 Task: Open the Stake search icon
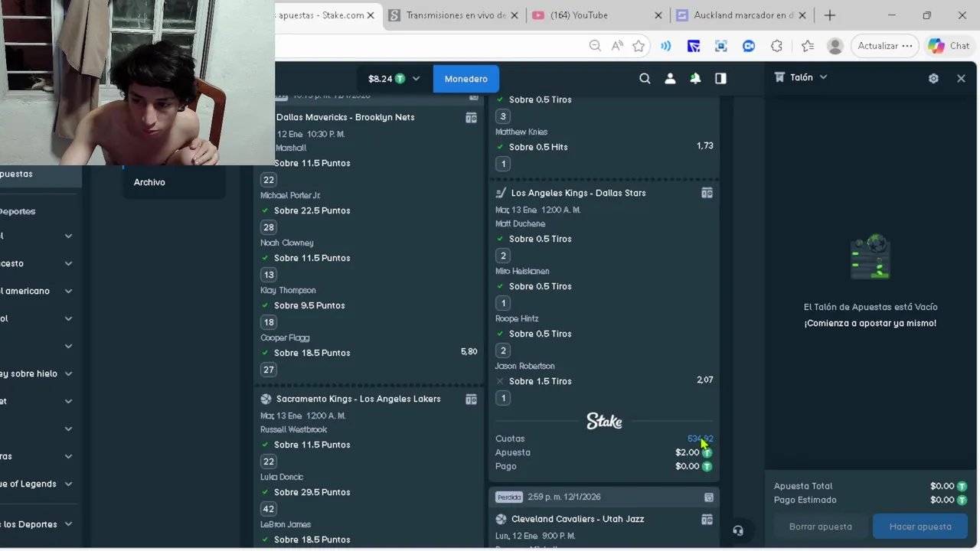pos(645,78)
